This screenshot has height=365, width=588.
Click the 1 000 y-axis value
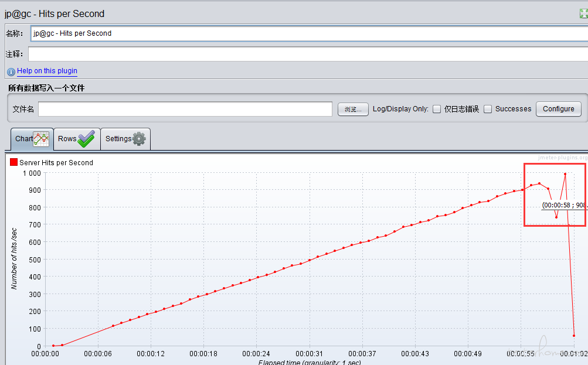click(32, 173)
